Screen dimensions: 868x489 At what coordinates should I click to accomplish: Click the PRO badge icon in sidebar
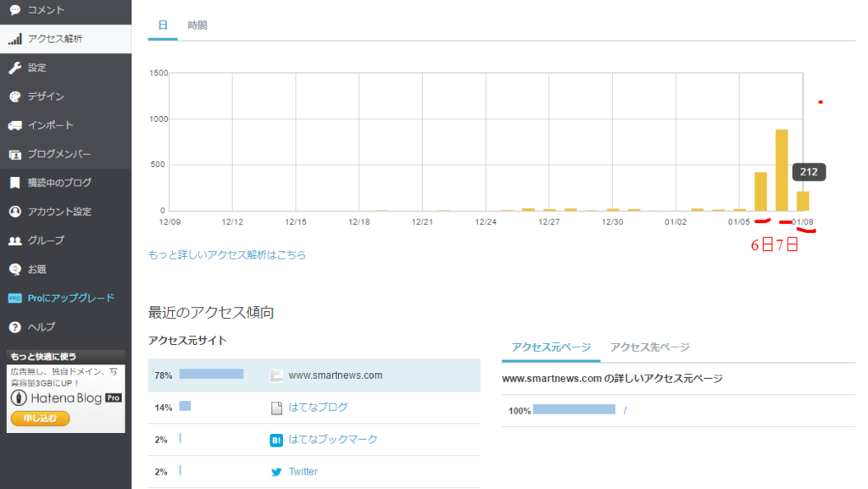(15, 298)
